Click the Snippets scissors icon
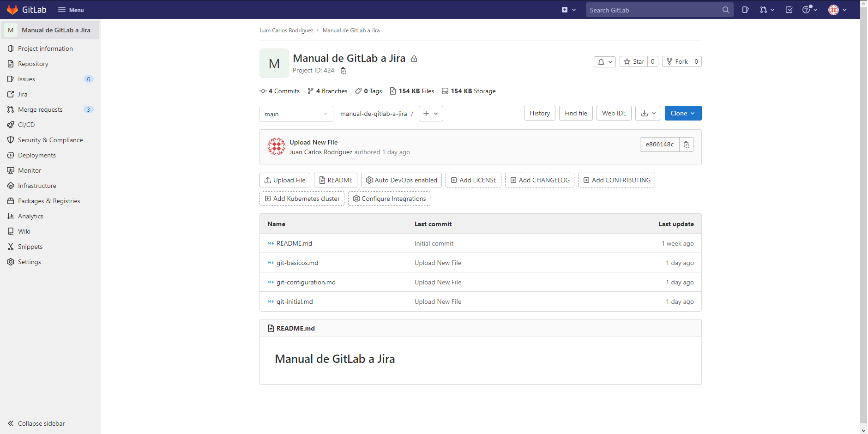Screen dimensions: 868x434 tap(11, 247)
